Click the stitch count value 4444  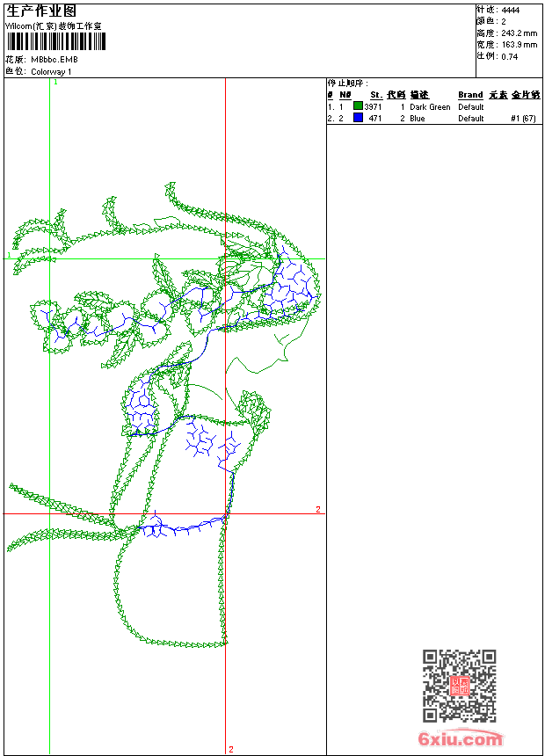510,10
